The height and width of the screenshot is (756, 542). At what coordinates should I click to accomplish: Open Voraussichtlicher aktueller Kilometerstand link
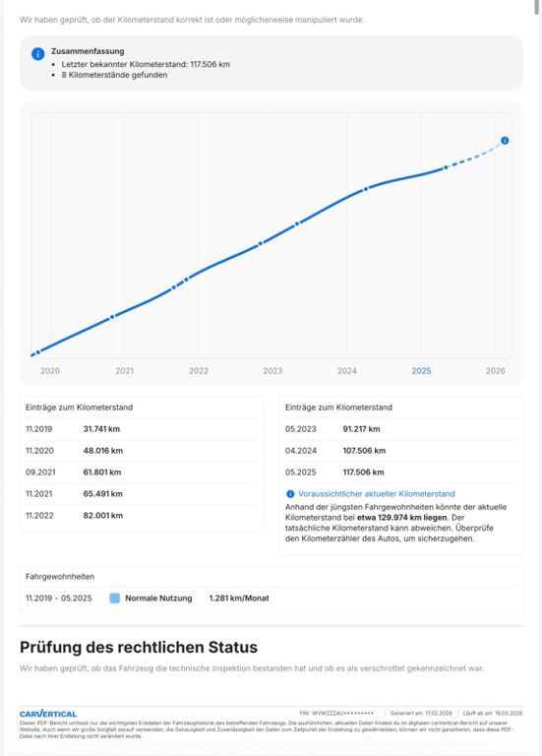(377, 494)
